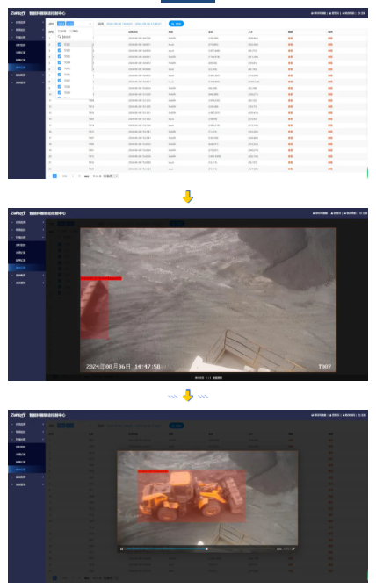This screenshot has width=376, height=588.
Task: Collapse the camera multi-select dropdown arrow in the top panel
Action: point(90,24)
